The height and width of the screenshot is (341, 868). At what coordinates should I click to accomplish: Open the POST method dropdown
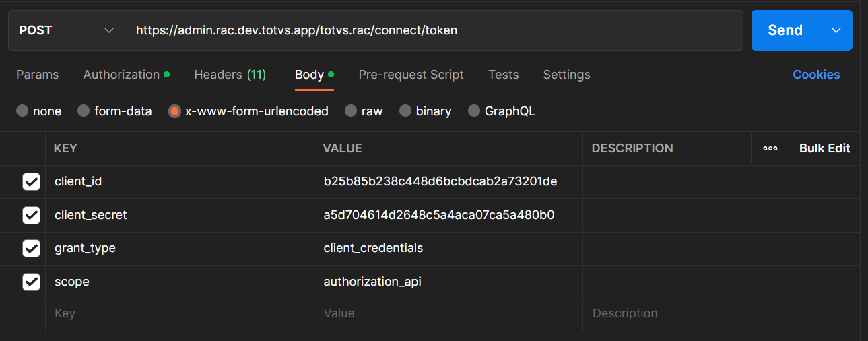pyautogui.click(x=66, y=30)
